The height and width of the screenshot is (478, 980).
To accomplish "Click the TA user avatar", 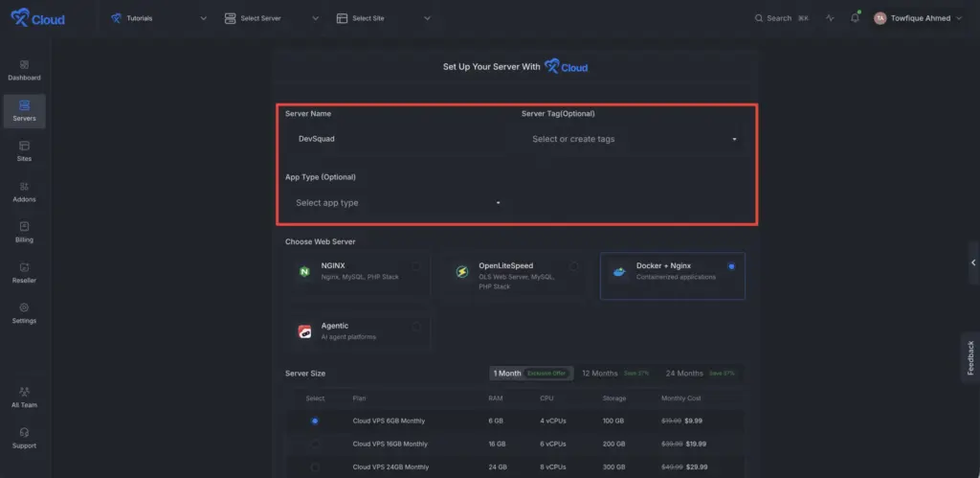I will coord(880,18).
